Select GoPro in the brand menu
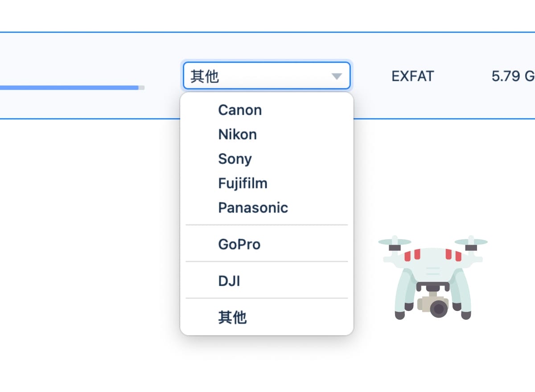Image resolution: width=535 pixels, height=392 pixels. pos(239,244)
